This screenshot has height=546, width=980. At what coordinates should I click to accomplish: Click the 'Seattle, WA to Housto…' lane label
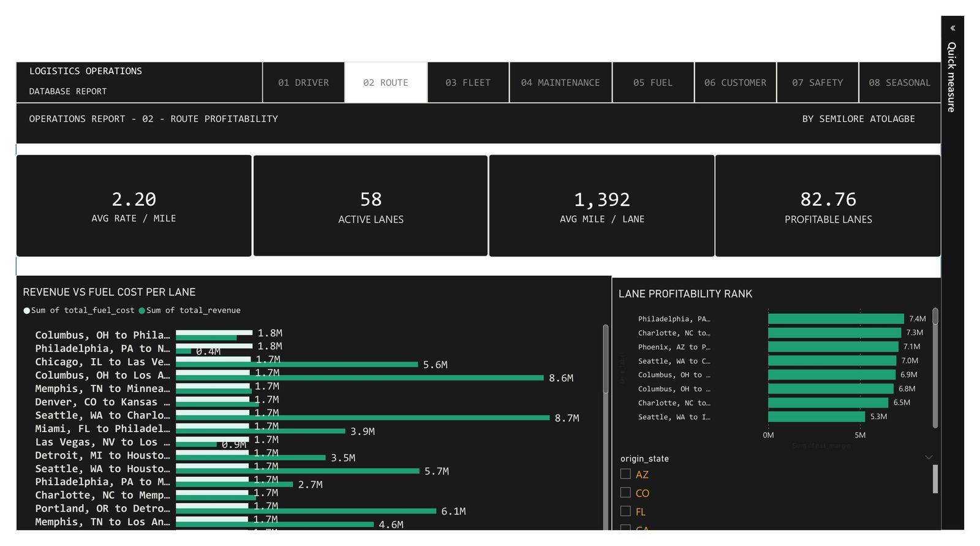(x=102, y=469)
